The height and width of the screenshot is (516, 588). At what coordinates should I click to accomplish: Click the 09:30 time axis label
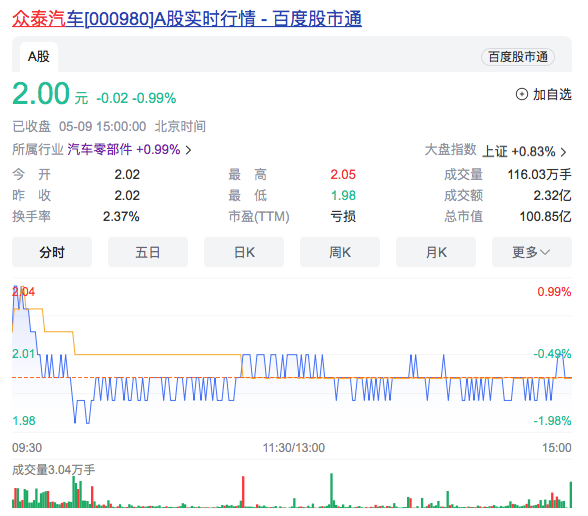click(x=27, y=448)
